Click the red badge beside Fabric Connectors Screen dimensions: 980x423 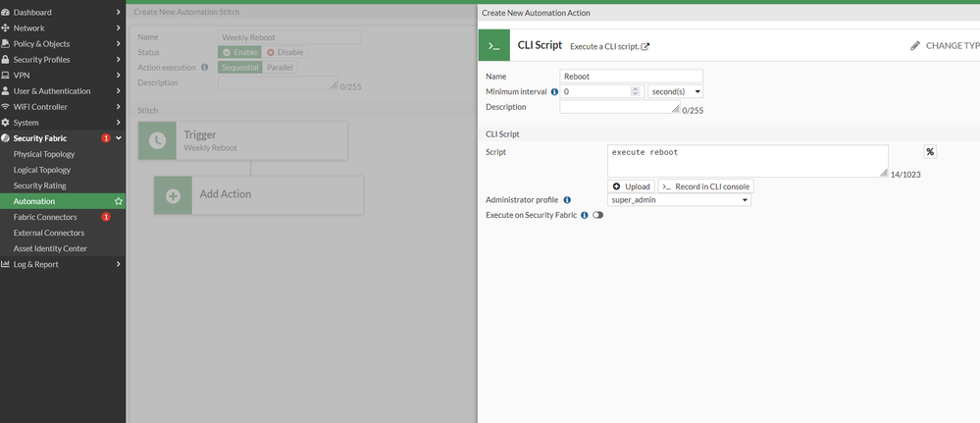pos(106,217)
